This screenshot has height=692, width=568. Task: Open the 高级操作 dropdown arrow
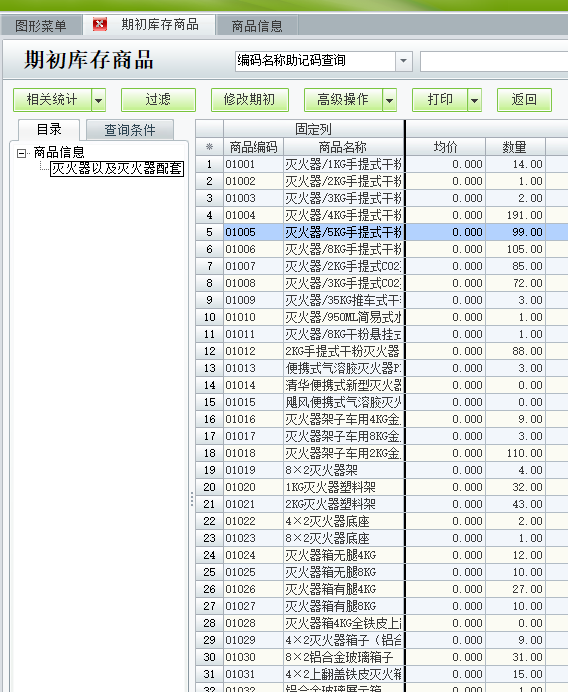[389, 100]
